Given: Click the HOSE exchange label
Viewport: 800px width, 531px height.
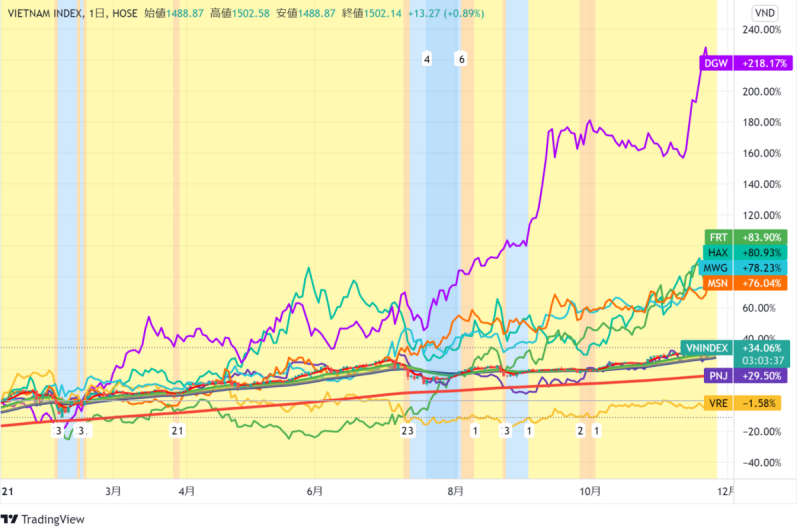Looking at the screenshot, I should tap(124, 13).
